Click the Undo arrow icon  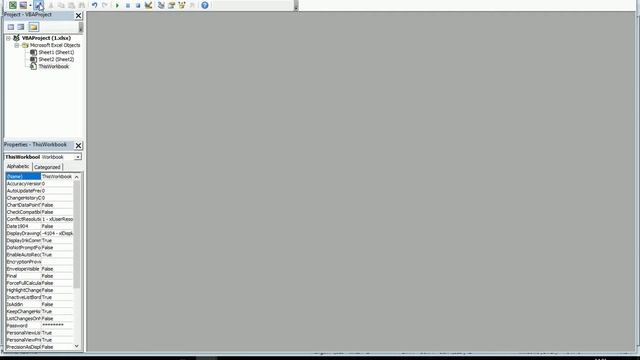click(x=94, y=5)
